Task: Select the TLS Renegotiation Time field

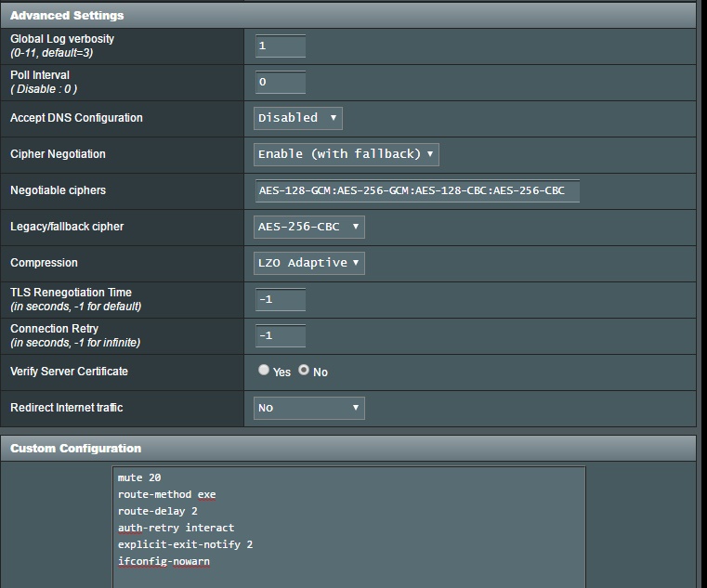Action: 281,299
